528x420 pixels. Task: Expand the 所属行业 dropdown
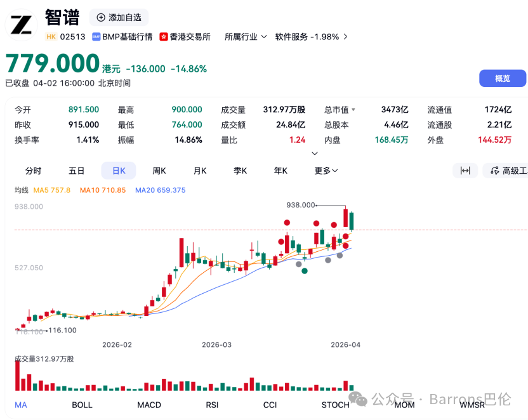point(246,37)
